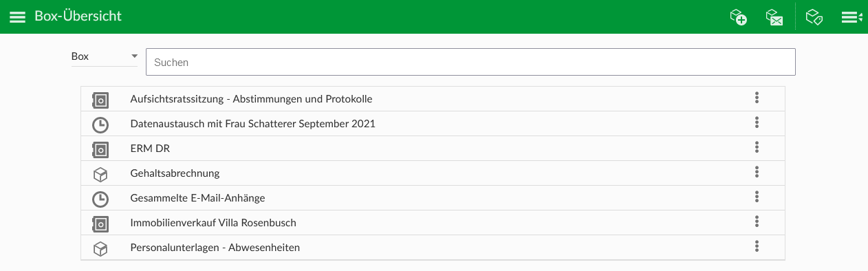Open three-dot menu for Immobilienverkauf Villa Rosenbusch
The height and width of the screenshot is (271, 868).
[x=757, y=222]
